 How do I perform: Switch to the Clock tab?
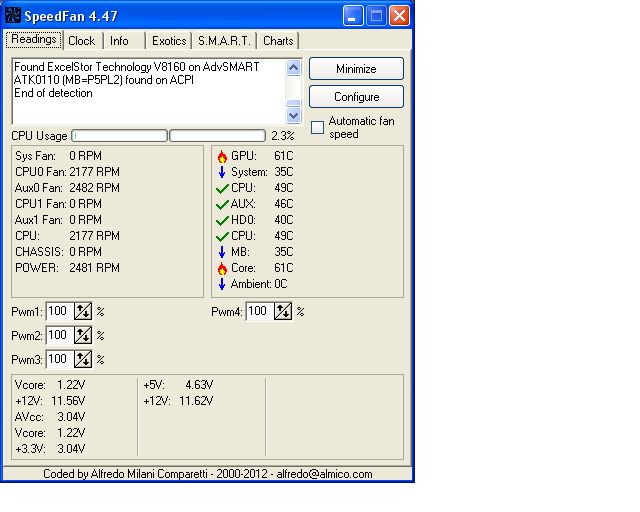point(82,41)
